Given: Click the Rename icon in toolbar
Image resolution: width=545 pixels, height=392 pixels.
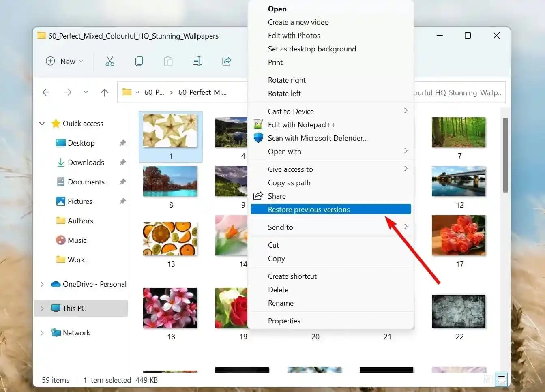Looking at the screenshot, I should coord(197,61).
